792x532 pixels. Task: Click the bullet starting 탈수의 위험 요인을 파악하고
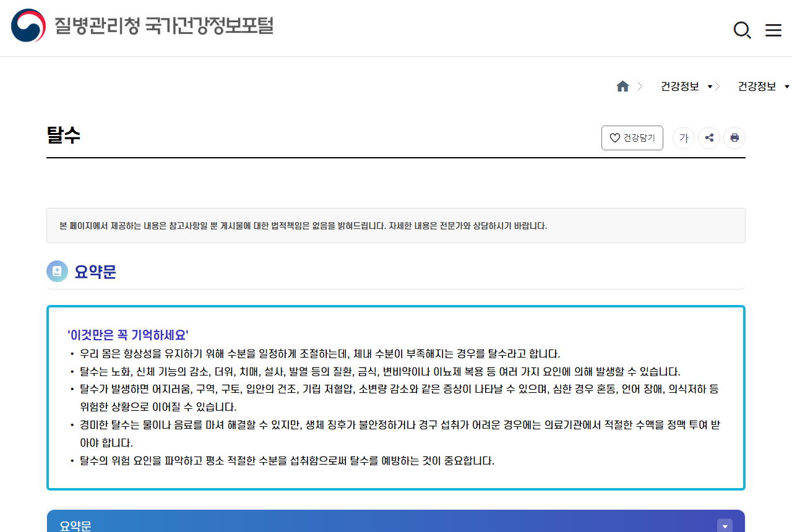point(287,461)
